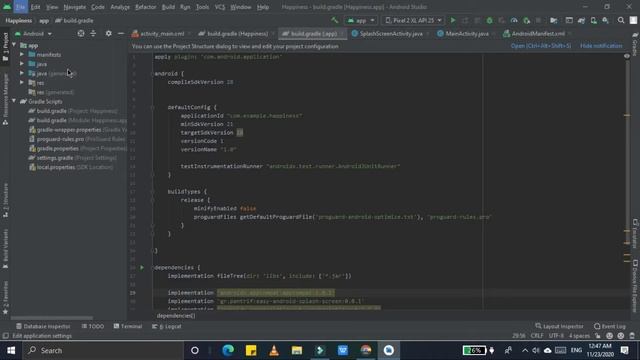Open the Resource Manager side tab
The height and width of the screenshot is (360, 640).
(5, 99)
